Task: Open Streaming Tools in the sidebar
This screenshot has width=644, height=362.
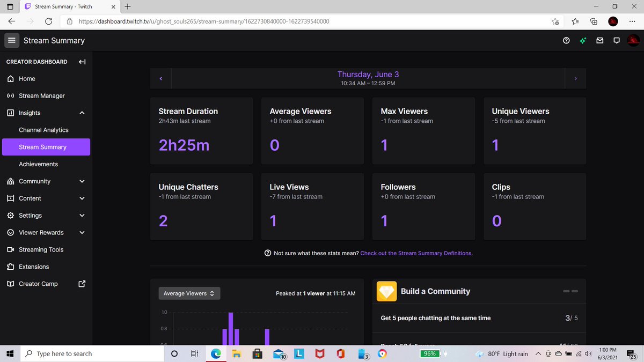Action: [41, 250]
